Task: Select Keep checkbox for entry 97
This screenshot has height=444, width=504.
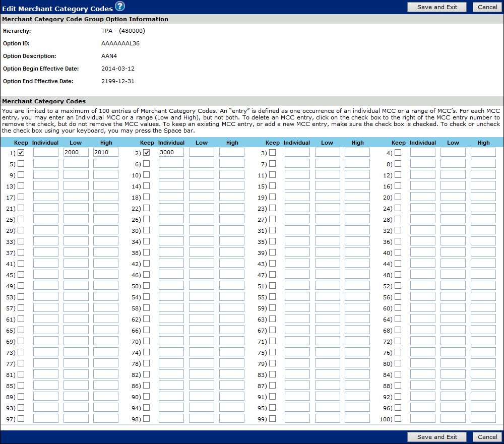Action: pyautogui.click(x=21, y=418)
